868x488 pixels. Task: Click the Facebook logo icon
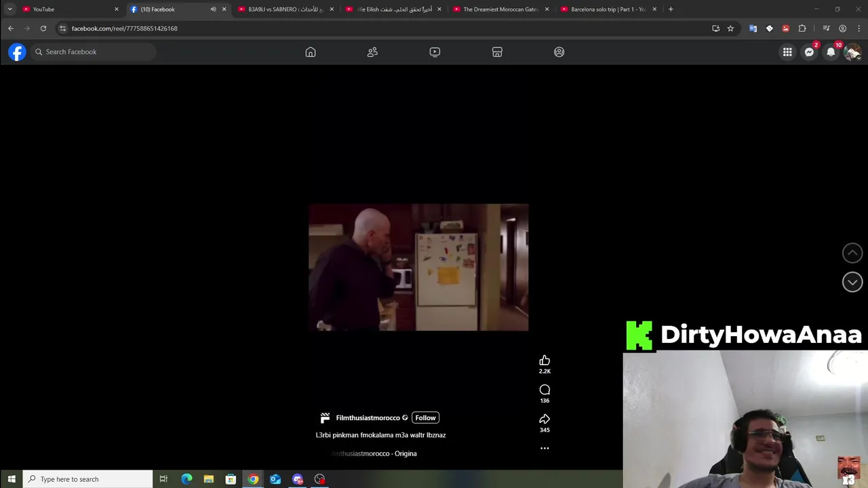17,52
